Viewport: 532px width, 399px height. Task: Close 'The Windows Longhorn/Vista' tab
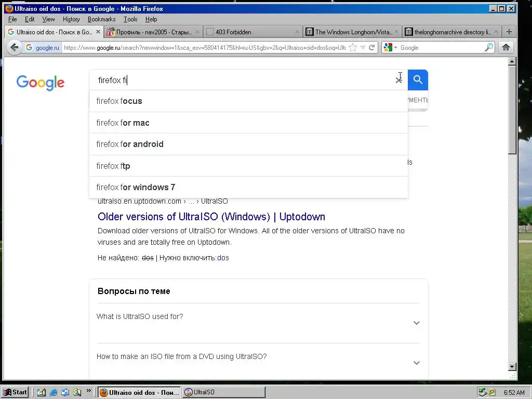tap(396, 32)
